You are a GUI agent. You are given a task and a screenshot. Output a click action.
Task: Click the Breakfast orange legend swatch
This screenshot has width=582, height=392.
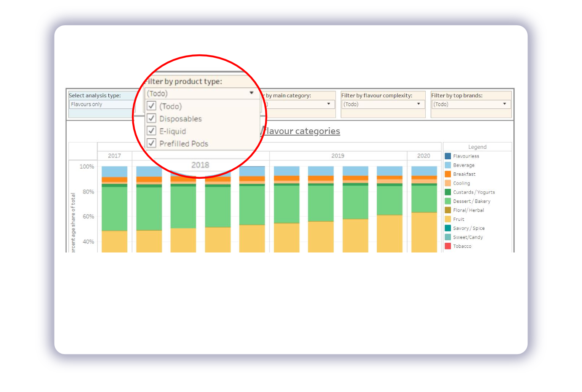[448, 174]
